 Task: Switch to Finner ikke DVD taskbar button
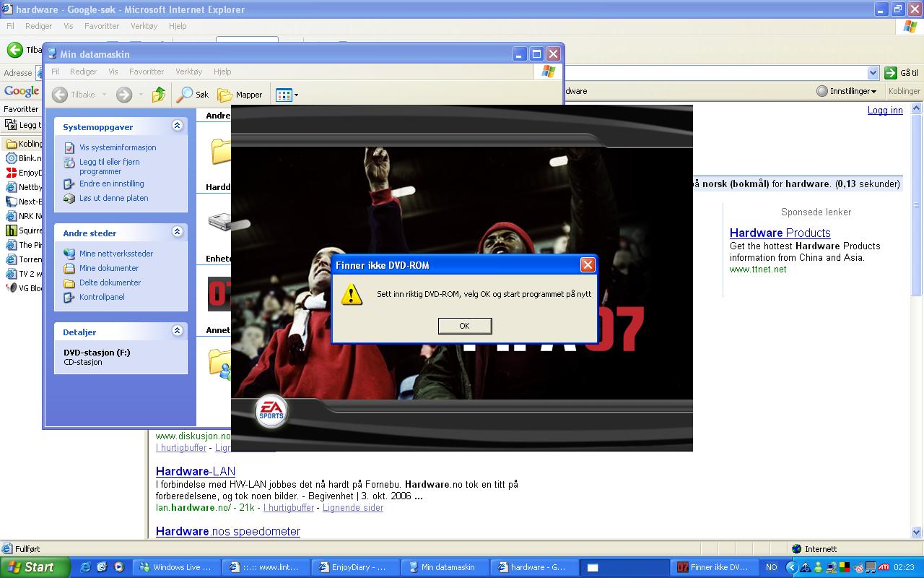[x=715, y=567]
